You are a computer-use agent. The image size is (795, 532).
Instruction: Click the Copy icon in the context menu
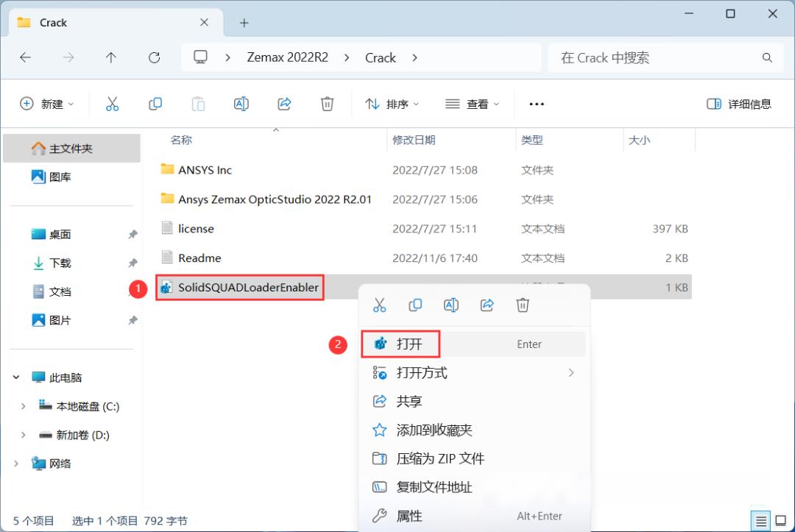tap(415, 305)
